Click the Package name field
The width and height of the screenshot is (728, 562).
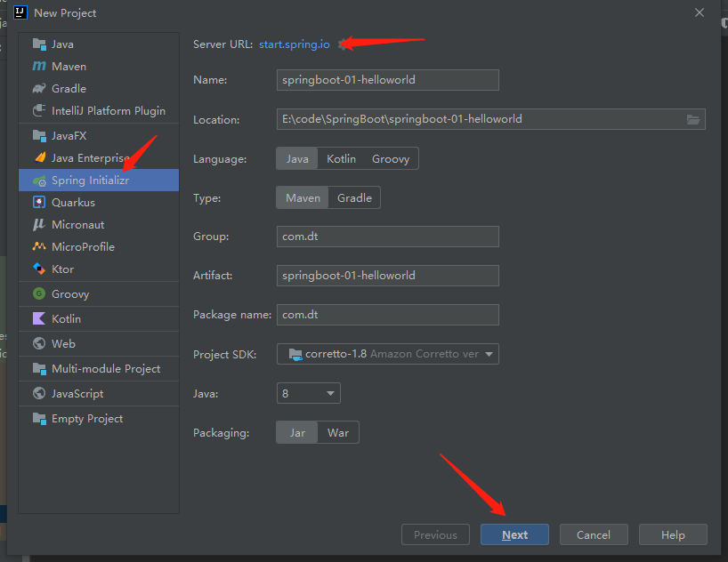tap(388, 315)
